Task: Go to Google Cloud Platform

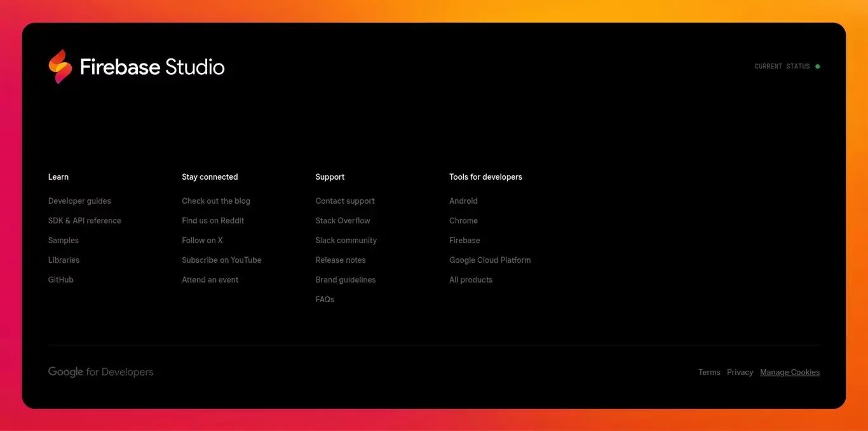Action: tap(490, 260)
